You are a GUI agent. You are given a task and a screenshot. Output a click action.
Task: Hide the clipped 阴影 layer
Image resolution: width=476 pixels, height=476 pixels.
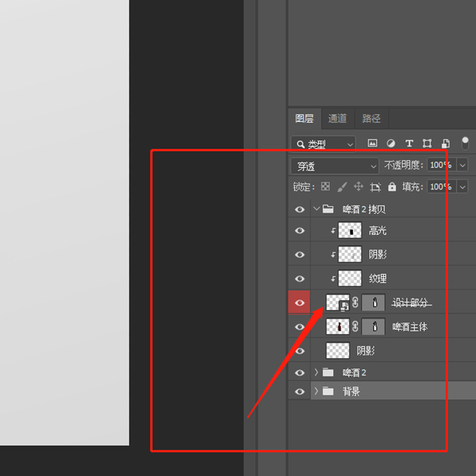click(300, 254)
